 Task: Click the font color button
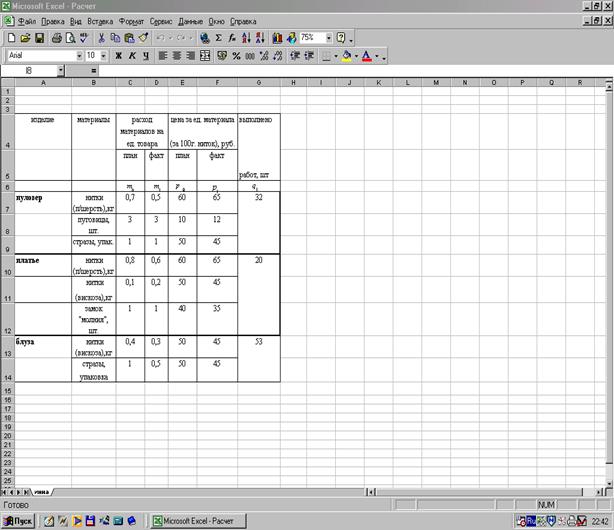point(367,56)
